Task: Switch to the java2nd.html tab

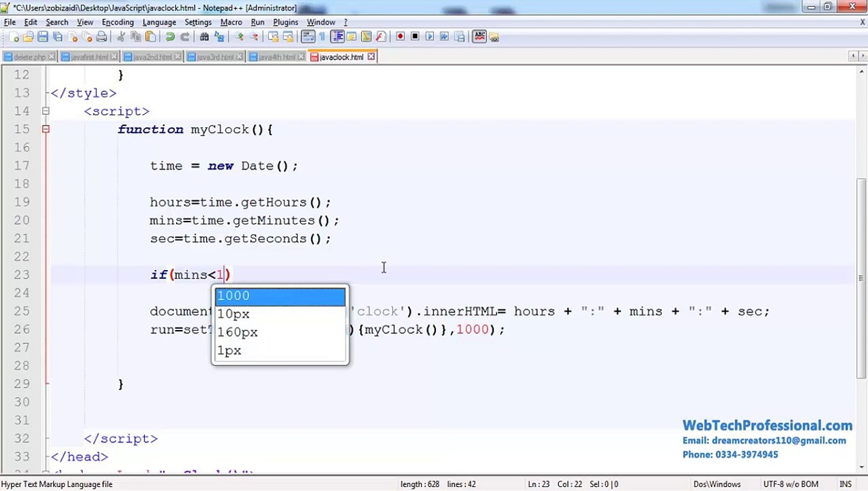Action: click(x=152, y=57)
